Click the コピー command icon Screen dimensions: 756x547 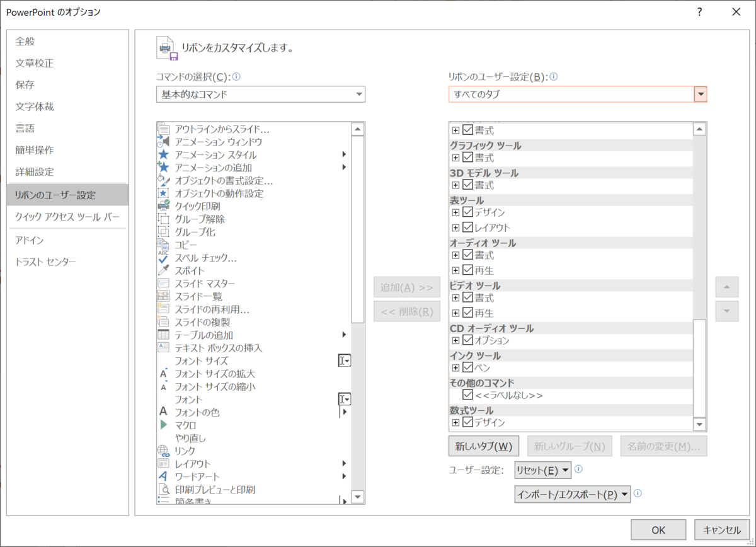(163, 245)
